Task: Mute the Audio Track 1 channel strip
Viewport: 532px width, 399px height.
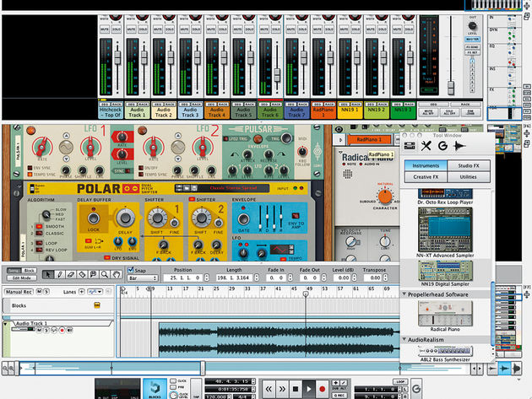Action: [131, 30]
